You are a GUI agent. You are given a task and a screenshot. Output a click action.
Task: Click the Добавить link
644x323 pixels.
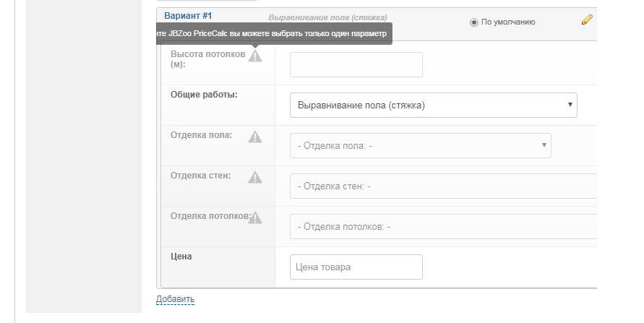point(175,298)
